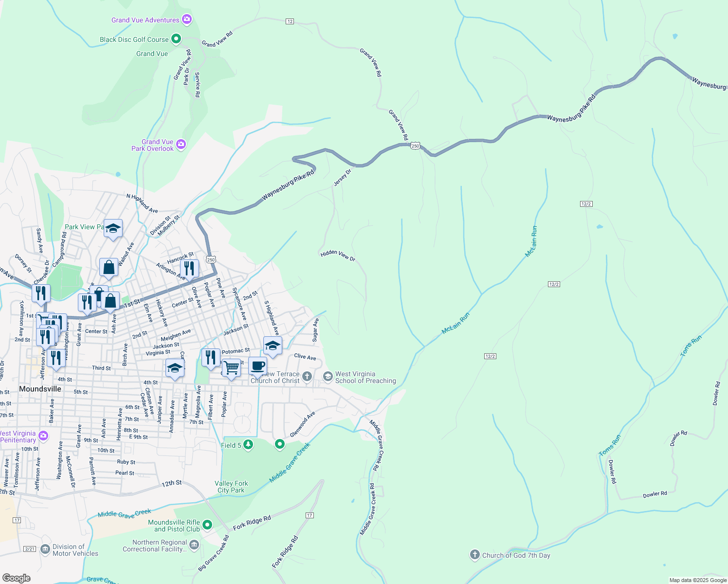Select the school pin near Sugar Ave

tap(273, 346)
